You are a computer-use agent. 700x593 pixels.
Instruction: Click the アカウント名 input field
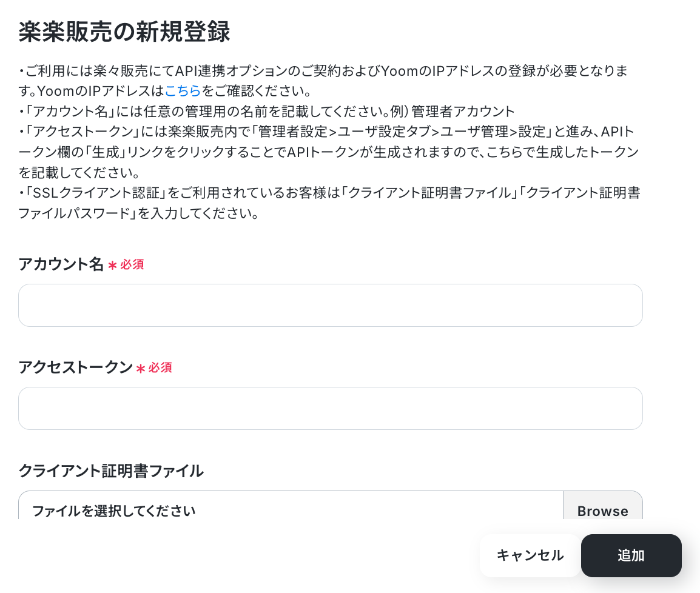click(331, 305)
